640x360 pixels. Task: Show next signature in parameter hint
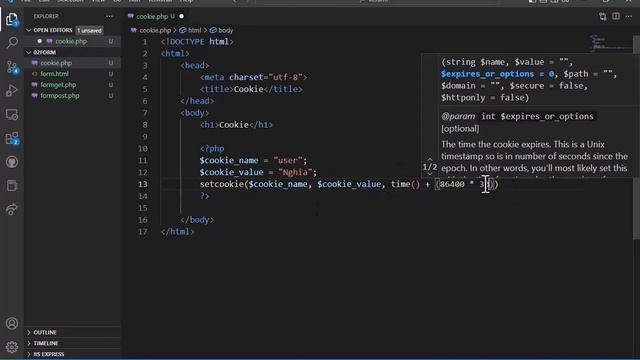430,174
